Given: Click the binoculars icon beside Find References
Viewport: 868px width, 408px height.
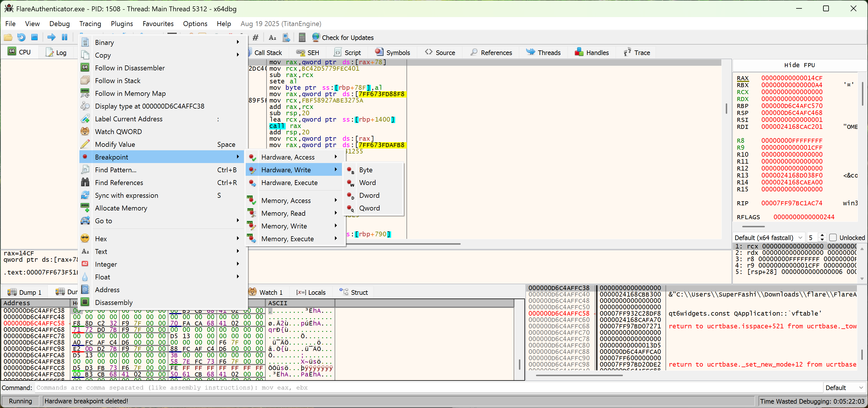Looking at the screenshot, I should 85,182.
